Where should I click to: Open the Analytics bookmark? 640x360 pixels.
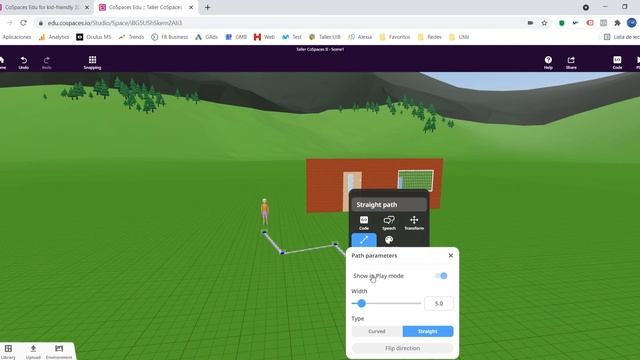[54, 37]
